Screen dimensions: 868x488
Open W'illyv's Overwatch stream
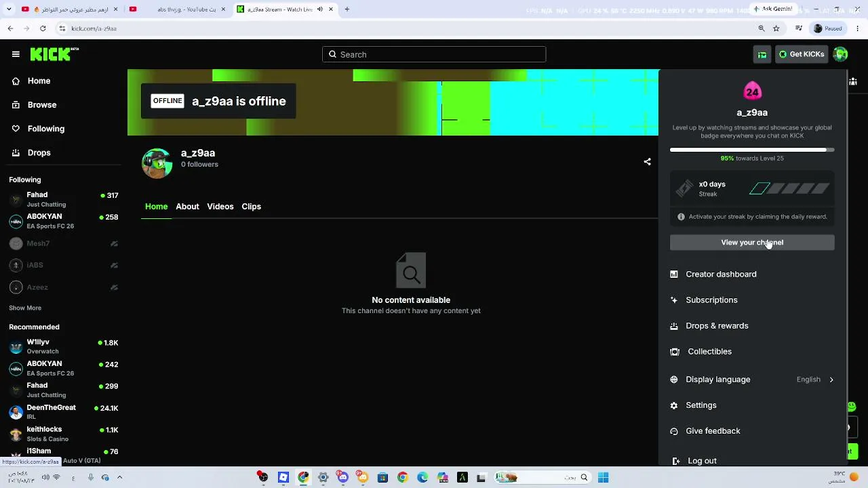64,346
